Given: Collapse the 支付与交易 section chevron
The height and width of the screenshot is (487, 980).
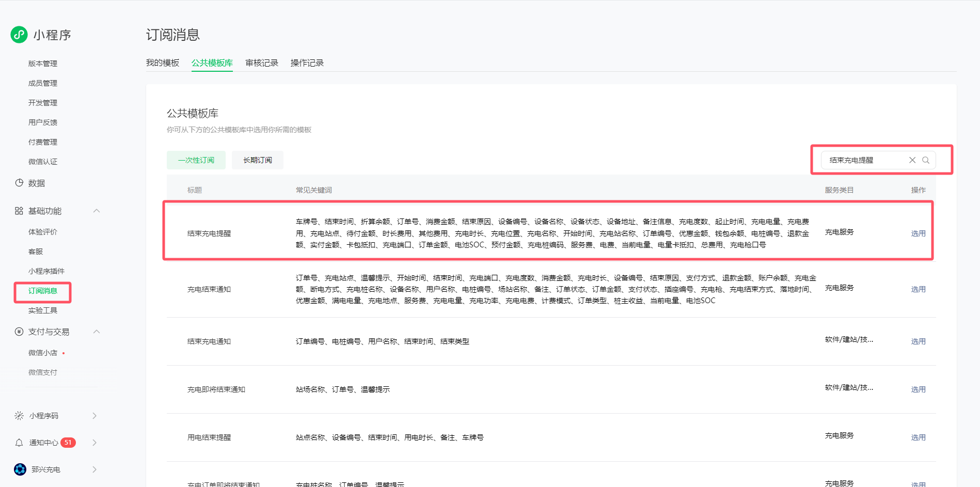Looking at the screenshot, I should click(x=97, y=332).
